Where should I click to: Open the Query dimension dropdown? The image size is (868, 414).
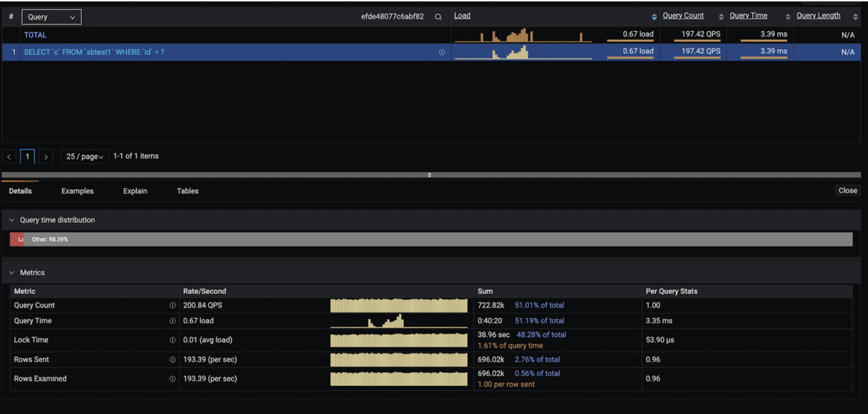click(x=51, y=16)
